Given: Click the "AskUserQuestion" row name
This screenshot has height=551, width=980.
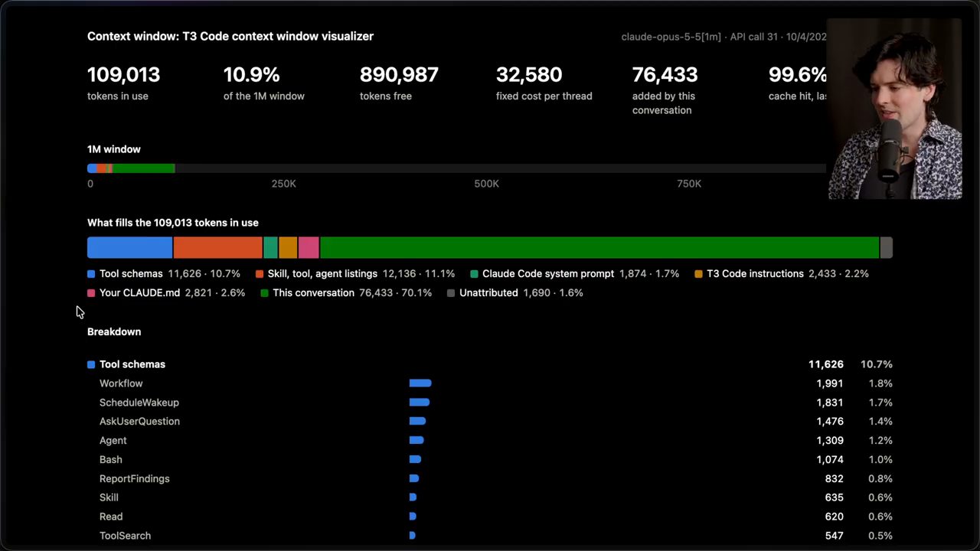Looking at the screenshot, I should (139, 422).
